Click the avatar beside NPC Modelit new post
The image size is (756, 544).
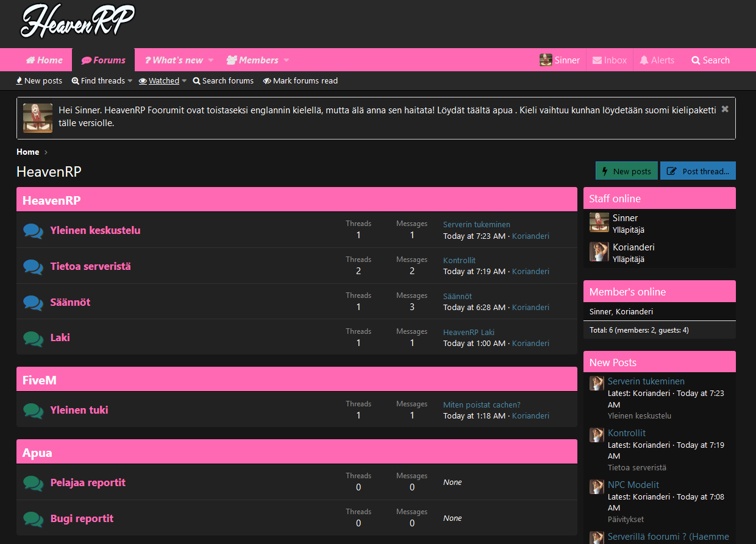(597, 487)
